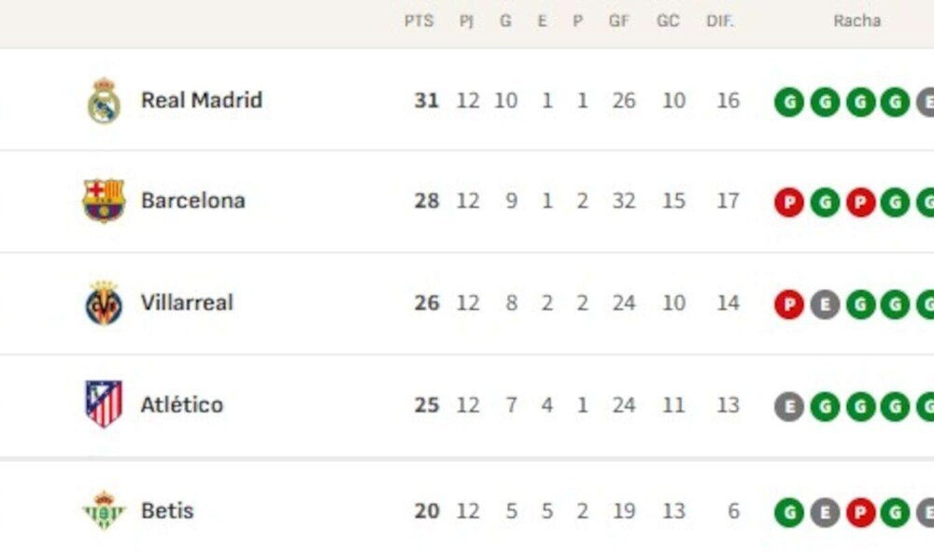
Task: Click Real Madrid's first green G streak badge
Action: coord(789,102)
